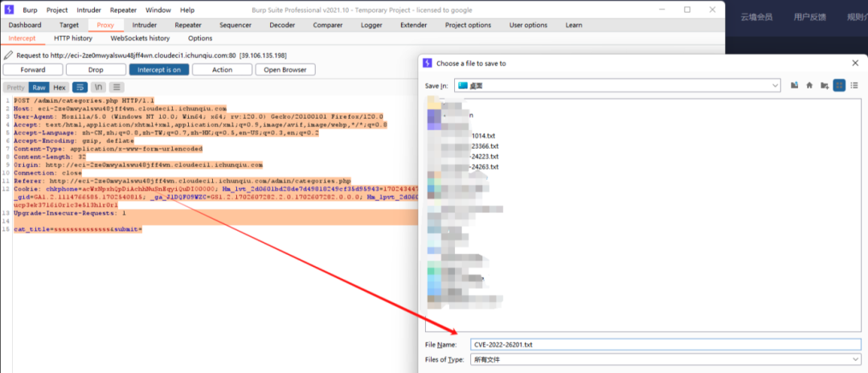Open the Repeater tab
868x373 pixels.
pyautogui.click(x=188, y=25)
